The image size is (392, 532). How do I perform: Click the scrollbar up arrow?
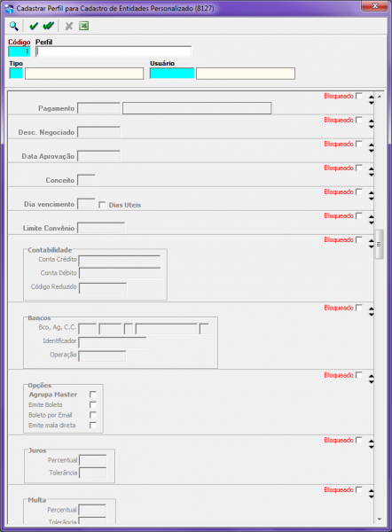pos(380,97)
